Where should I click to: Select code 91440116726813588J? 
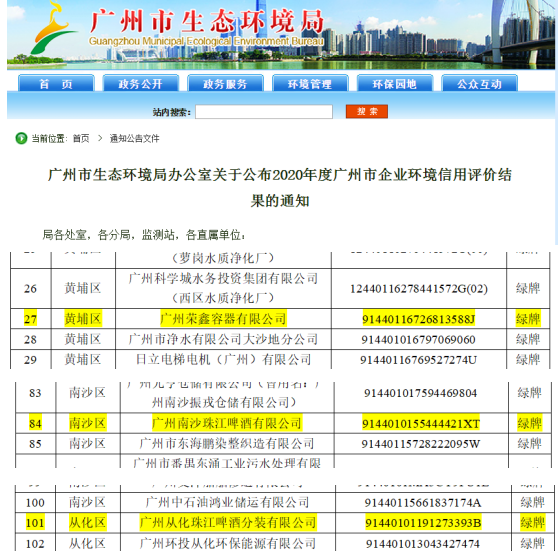pos(418,319)
